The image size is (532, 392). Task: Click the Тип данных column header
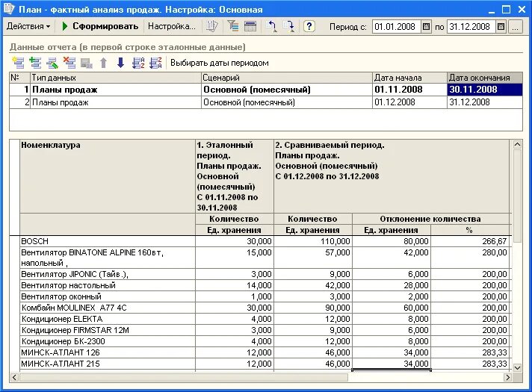[116, 78]
